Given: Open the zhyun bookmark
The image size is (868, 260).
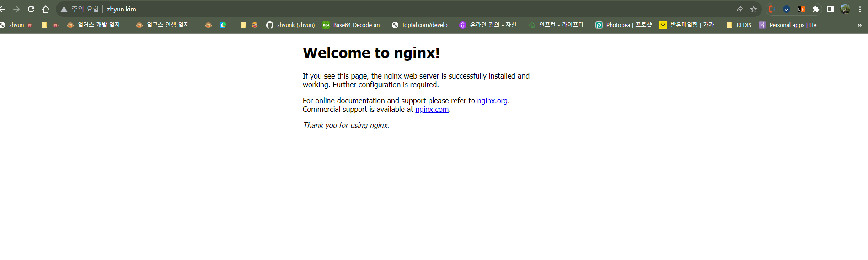Looking at the screenshot, I should pos(16,25).
